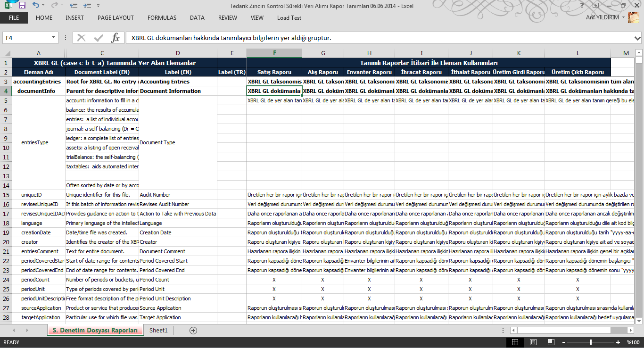Viewport: 644px width, 348px height.
Task: Switch to the HOME ribbon tab
Action: [44, 18]
